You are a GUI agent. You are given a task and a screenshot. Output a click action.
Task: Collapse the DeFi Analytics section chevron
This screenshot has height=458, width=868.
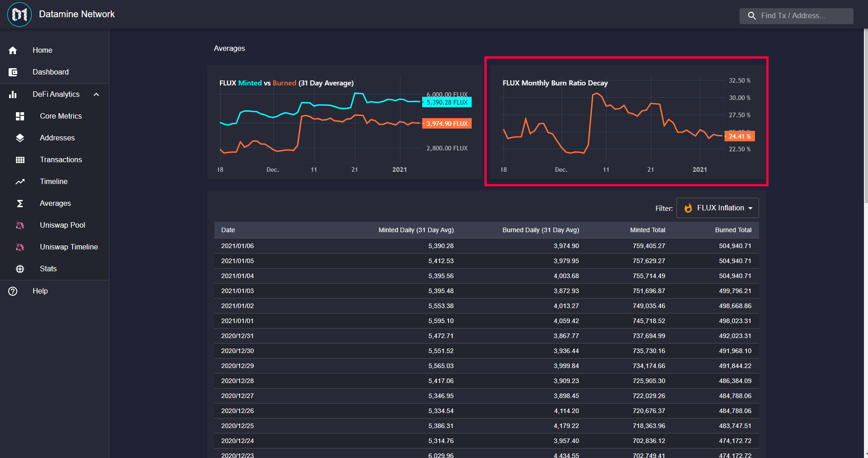pos(96,95)
